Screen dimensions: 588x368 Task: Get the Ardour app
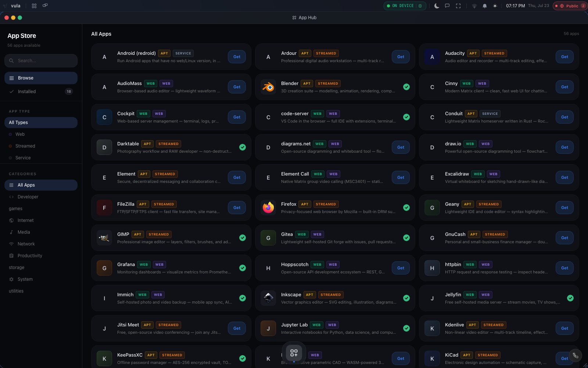click(401, 57)
